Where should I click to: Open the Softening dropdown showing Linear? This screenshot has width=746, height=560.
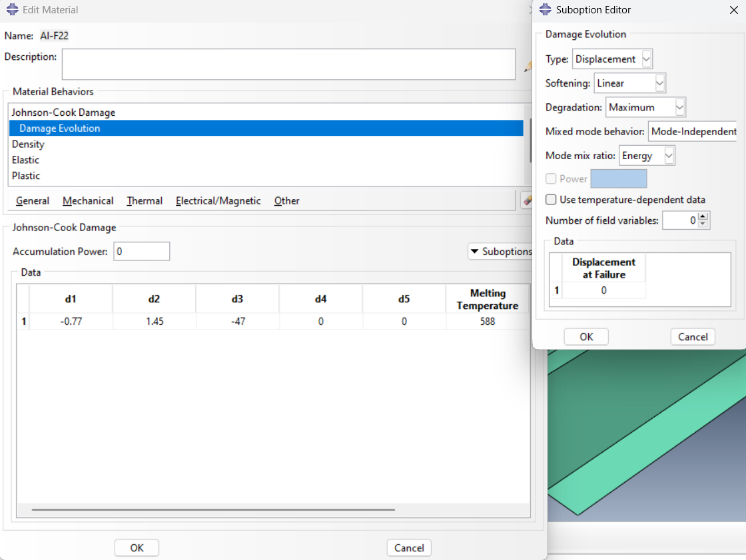pos(629,83)
